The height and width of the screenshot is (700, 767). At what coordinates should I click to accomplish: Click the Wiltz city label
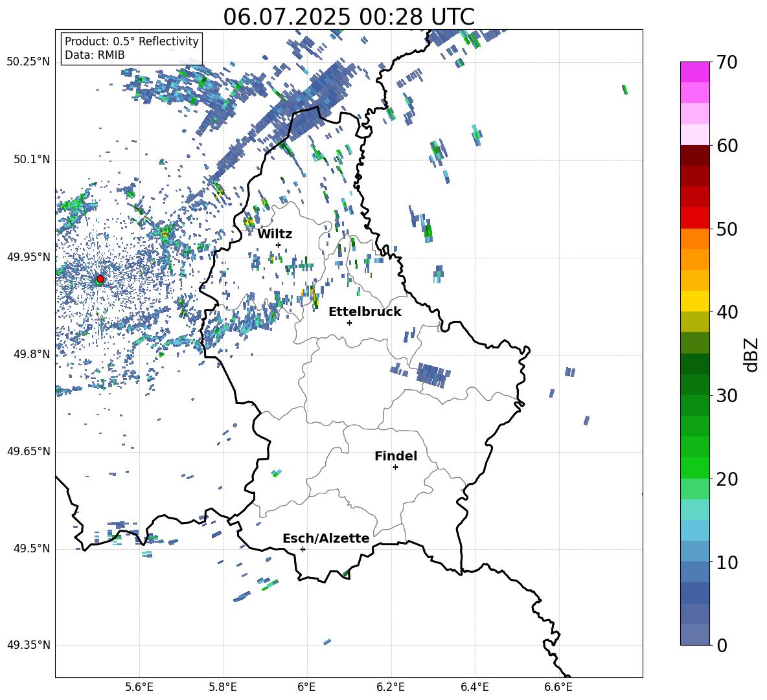pyautogui.click(x=275, y=234)
